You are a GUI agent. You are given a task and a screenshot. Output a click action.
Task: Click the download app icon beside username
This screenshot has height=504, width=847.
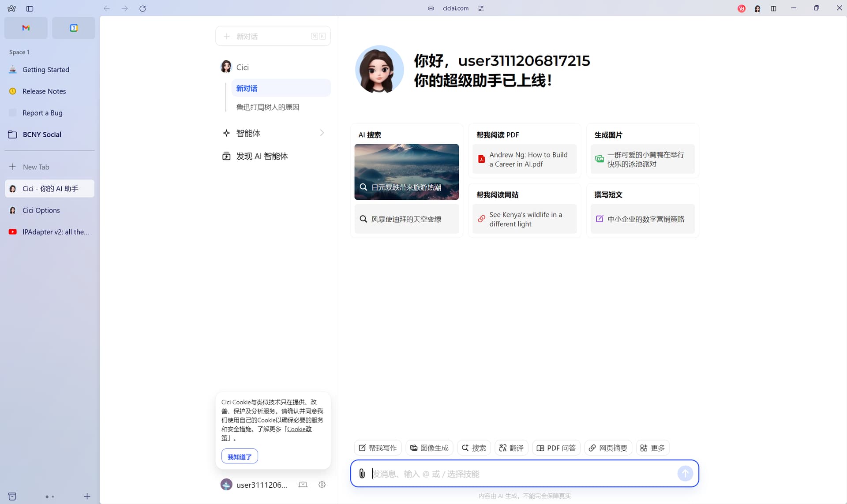(303, 485)
